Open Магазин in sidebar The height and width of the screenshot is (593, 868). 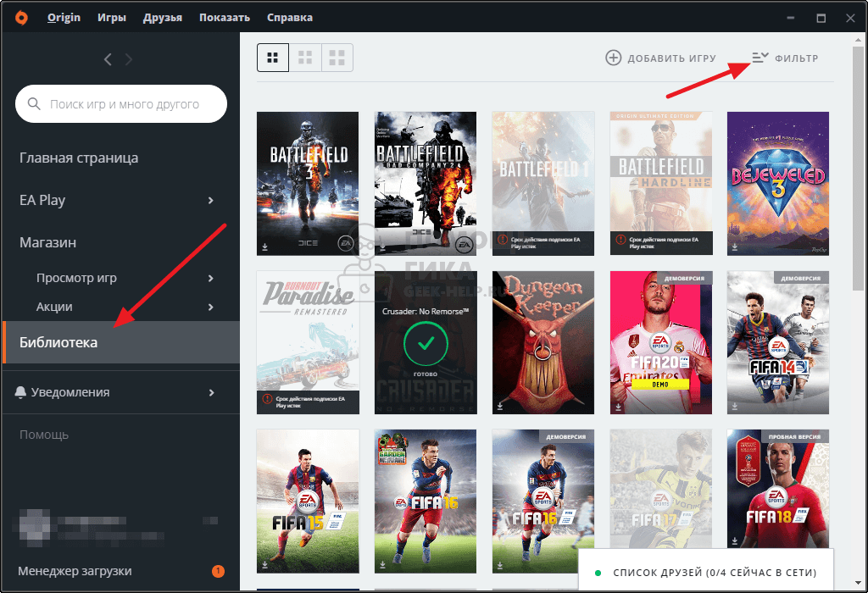[47, 243]
